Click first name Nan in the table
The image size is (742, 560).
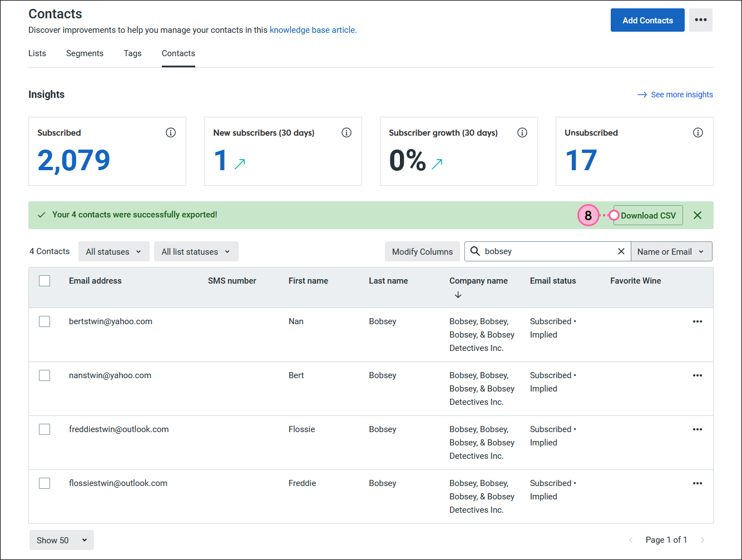click(296, 321)
